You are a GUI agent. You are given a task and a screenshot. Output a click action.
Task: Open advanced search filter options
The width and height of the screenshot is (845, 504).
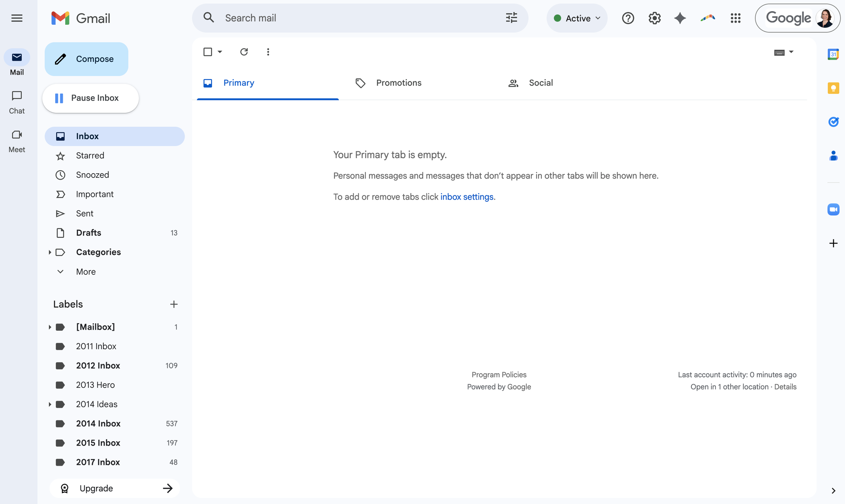[x=511, y=18]
